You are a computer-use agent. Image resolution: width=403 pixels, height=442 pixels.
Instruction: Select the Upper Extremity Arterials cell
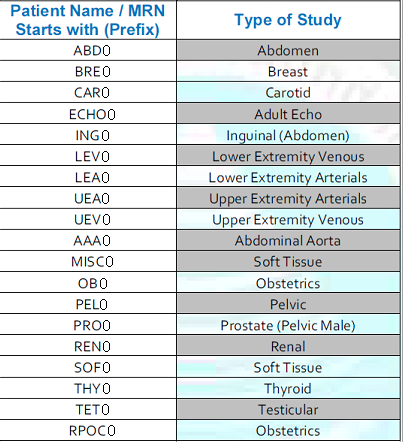pos(288,198)
